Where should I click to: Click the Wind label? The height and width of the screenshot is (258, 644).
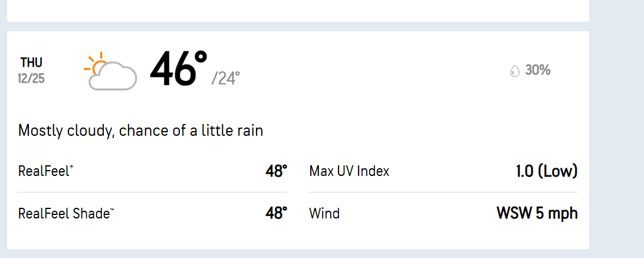coord(324,214)
